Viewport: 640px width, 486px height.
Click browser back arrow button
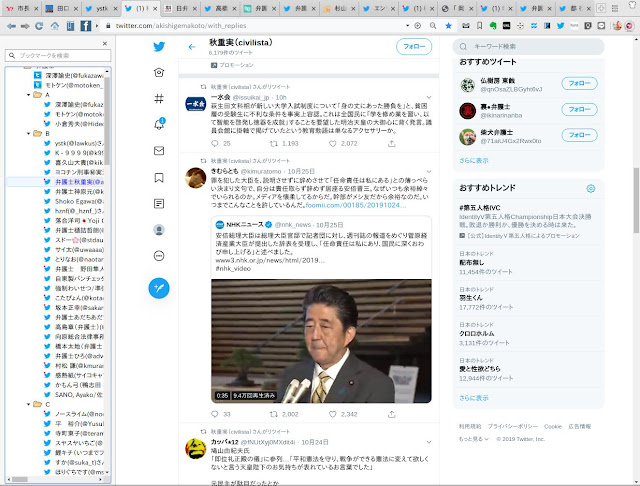[11, 26]
